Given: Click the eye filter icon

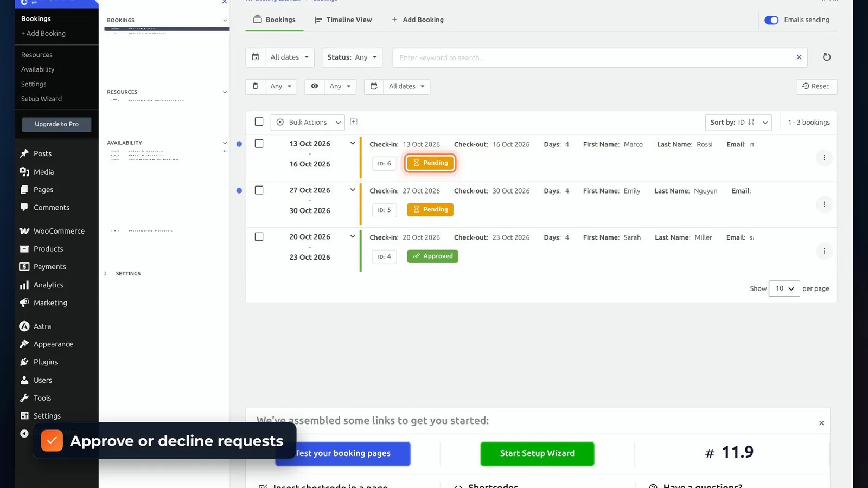Looking at the screenshot, I should coord(315,86).
